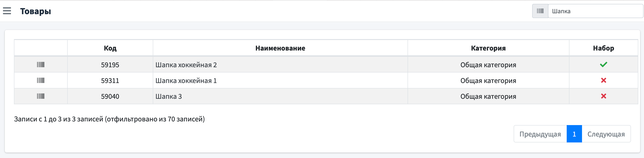Click the Следующая pagination button
Image resolution: width=644 pixels, height=158 pixels.
pyautogui.click(x=606, y=134)
